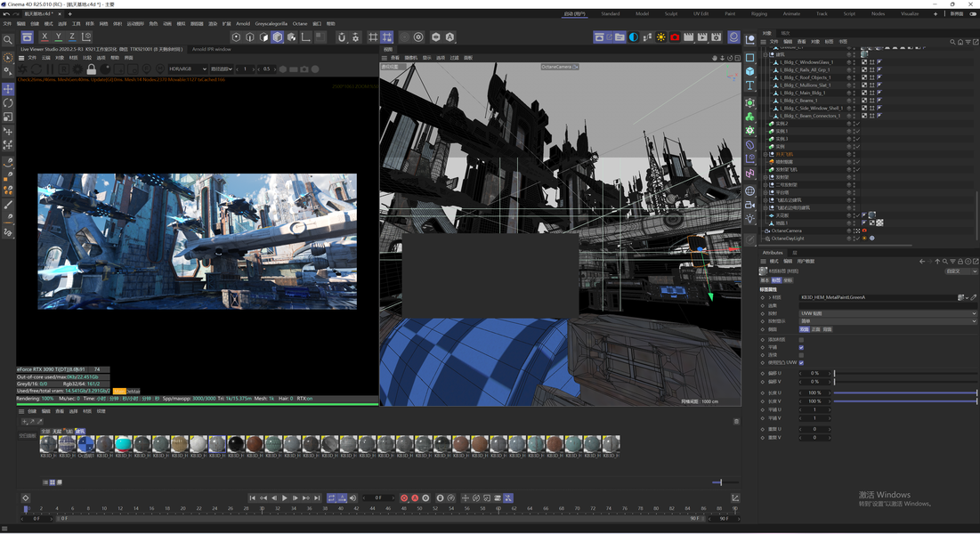
Task: Click the green Cloner icon in the palette
Action: [x=750, y=117]
